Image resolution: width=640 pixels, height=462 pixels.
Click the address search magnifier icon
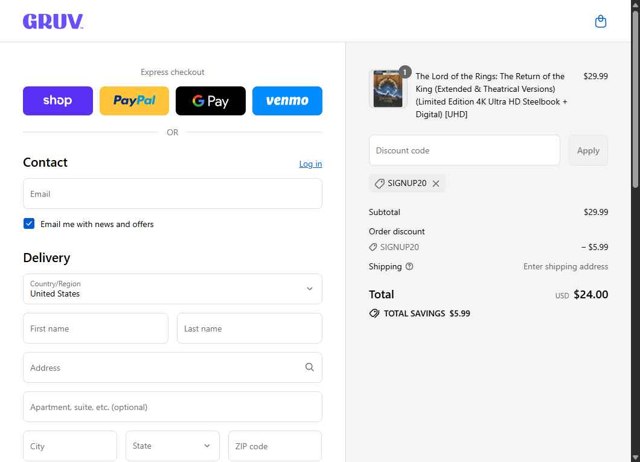(x=309, y=367)
